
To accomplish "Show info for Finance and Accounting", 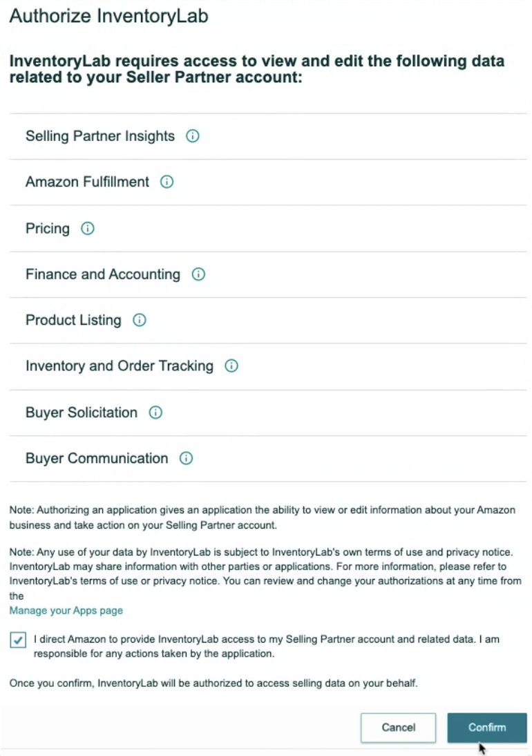I will 198,274.
